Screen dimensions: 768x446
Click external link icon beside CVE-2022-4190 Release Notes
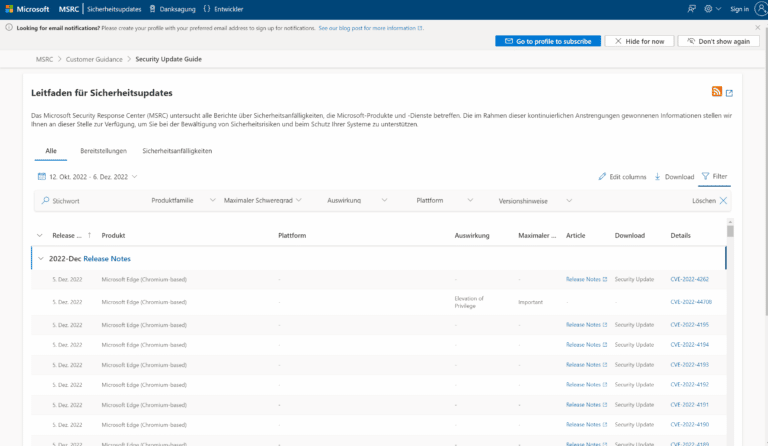605,424
